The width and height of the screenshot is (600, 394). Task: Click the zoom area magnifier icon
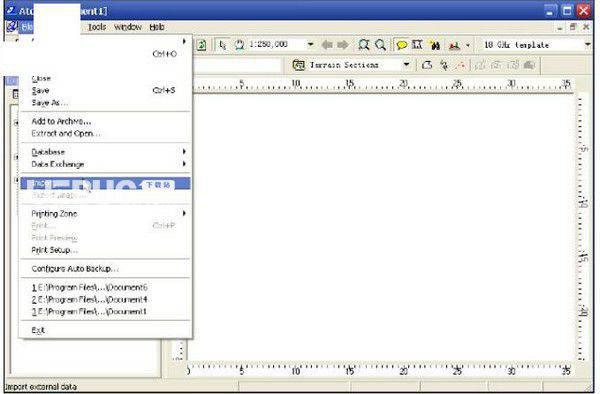coord(364,45)
